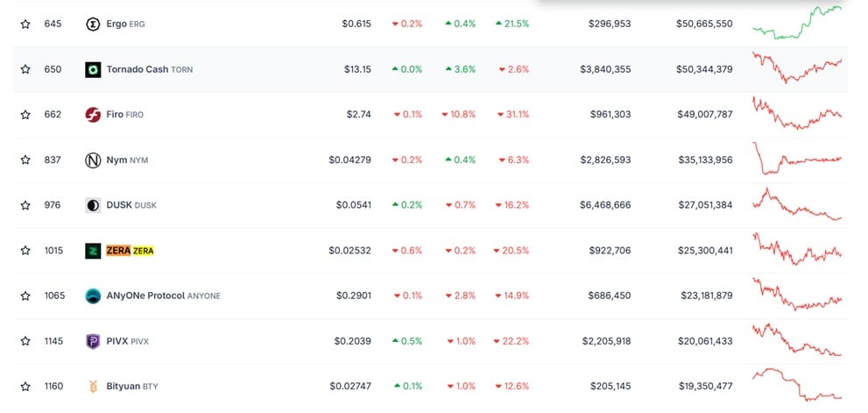Toggle the Nym watchlist star
Viewport: 868px width, 413px height.
click(25, 160)
